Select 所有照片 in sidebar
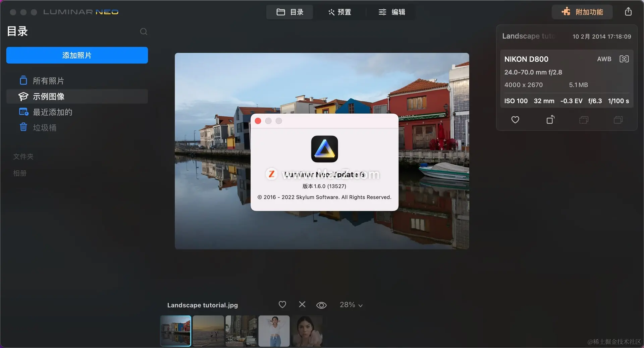The image size is (644, 348). [77, 81]
